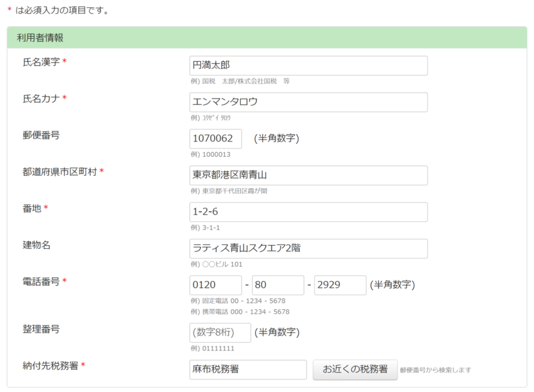Click the example text 例) 1000013
Viewport: 534px width, 392px height.
(210, 155)
